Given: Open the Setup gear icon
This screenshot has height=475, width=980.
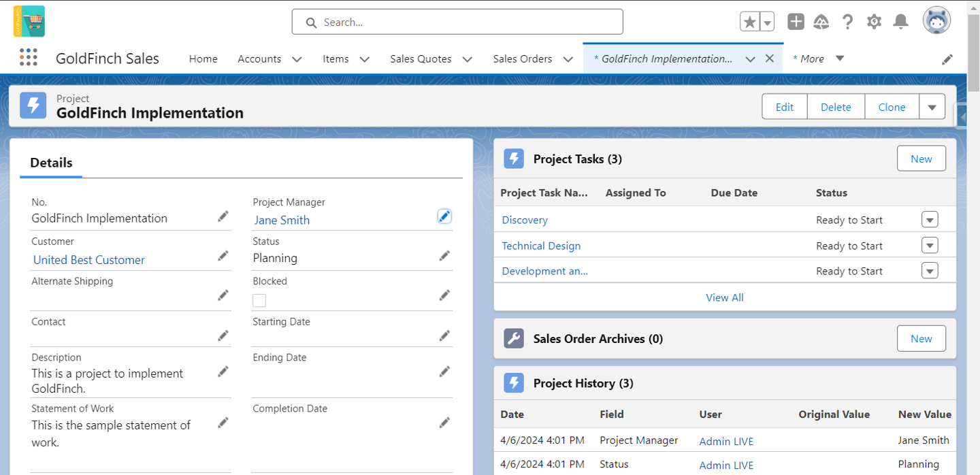Looking at the screenshot, I should [874, 22].
